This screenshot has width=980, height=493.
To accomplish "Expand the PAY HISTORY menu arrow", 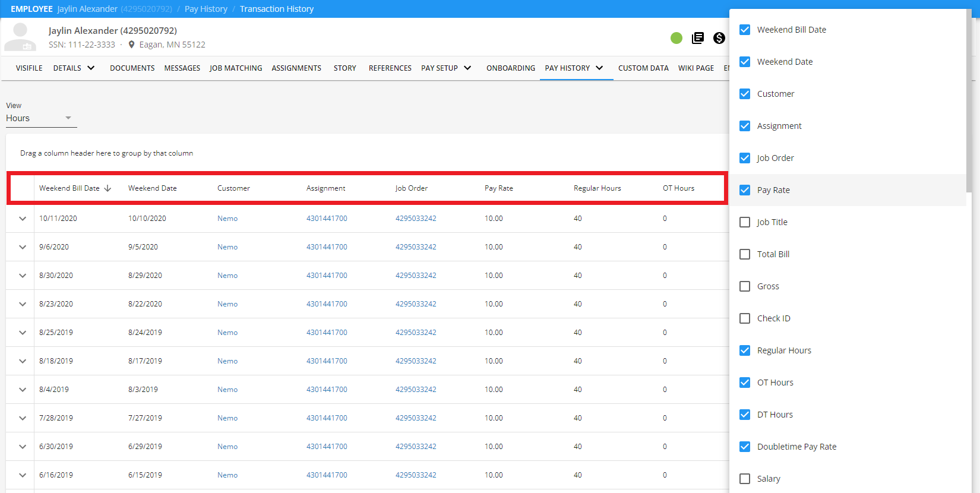I will [599, 68].
